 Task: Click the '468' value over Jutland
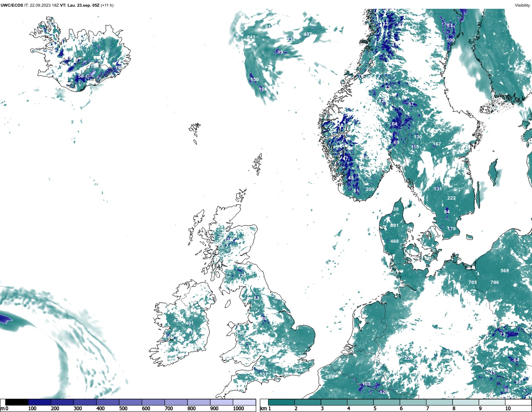(394, 241)
